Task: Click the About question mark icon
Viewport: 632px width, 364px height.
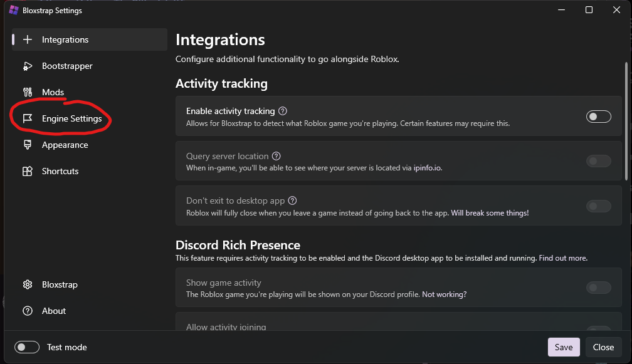Action: coord(27,311)
